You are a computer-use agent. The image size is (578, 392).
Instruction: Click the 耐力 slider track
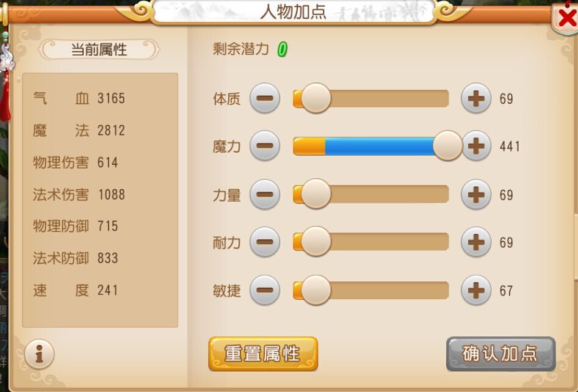(x=371, y=242)
